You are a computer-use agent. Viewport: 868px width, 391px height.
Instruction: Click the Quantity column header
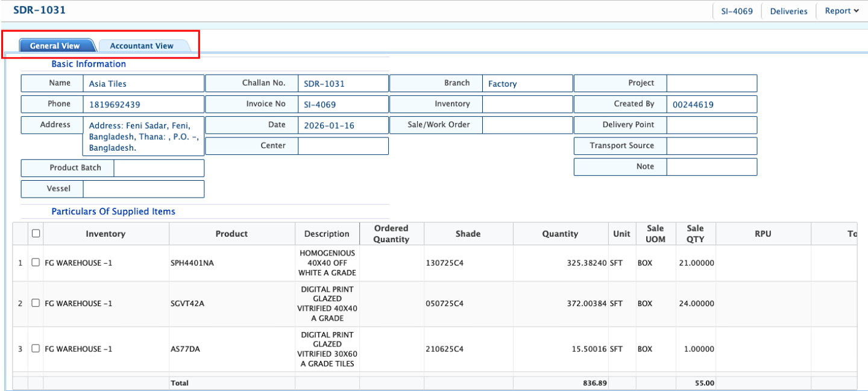click(x=559, y=234)
